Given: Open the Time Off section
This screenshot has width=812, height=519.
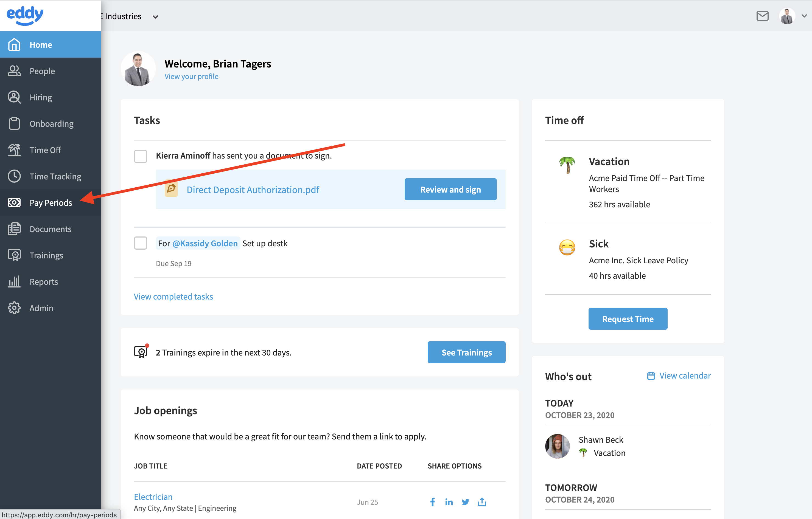Looking at the screenshot, I should point(51,150).
